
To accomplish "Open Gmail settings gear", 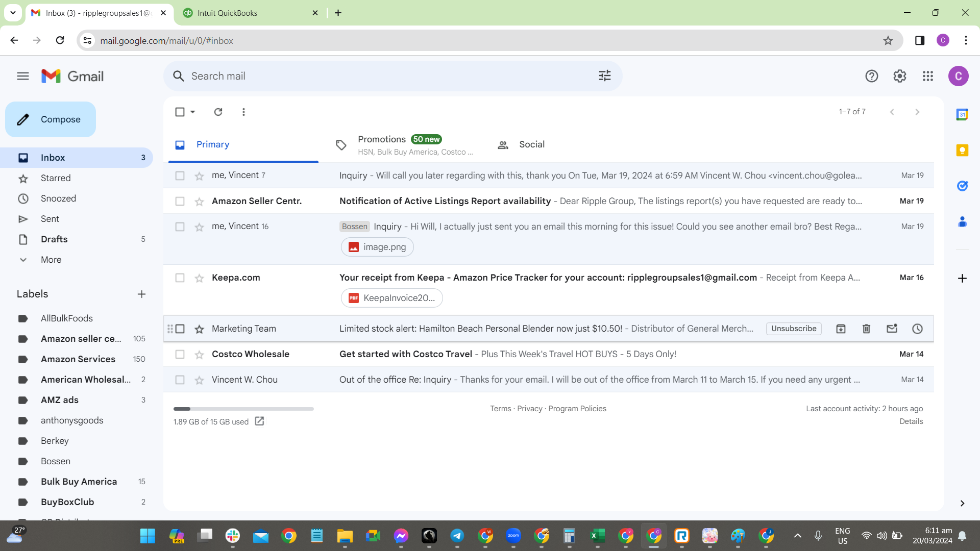I will coord(900,77).
